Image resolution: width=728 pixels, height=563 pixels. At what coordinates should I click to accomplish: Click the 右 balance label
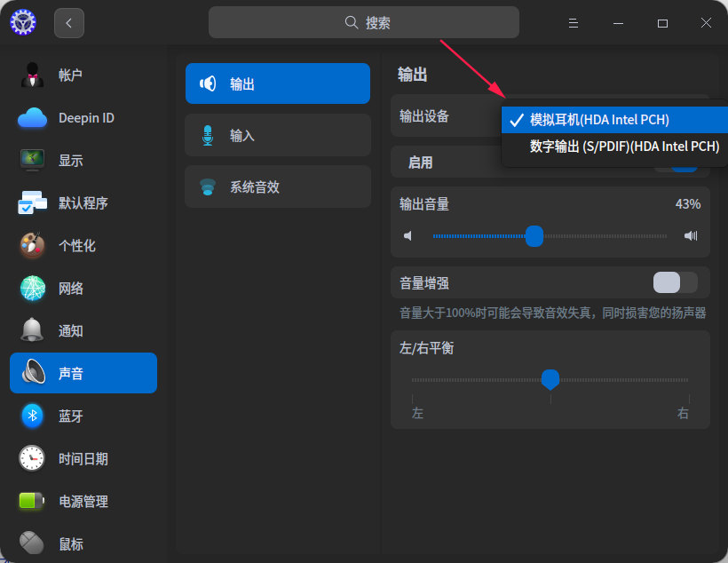click(x=683, y=413)
